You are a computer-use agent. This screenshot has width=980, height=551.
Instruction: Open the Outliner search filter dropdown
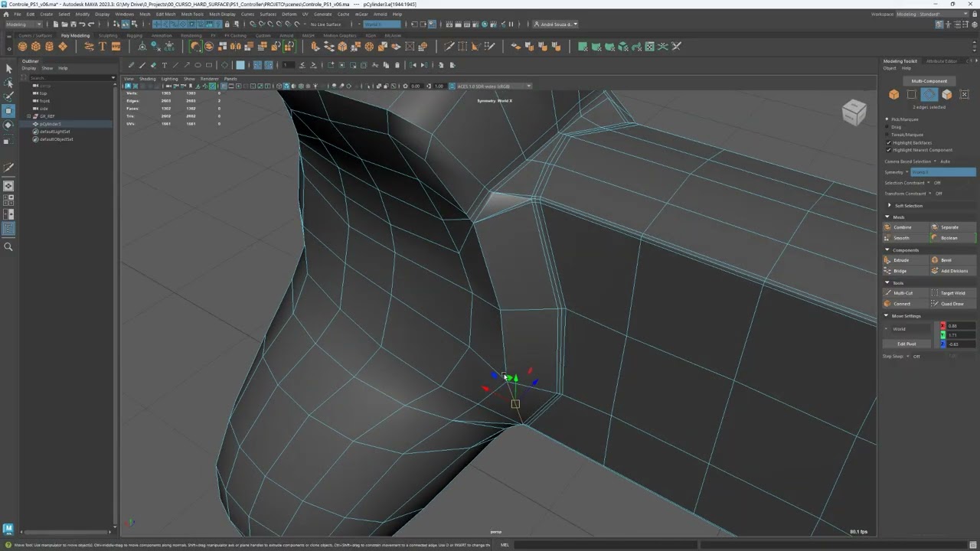click(113, 78)
